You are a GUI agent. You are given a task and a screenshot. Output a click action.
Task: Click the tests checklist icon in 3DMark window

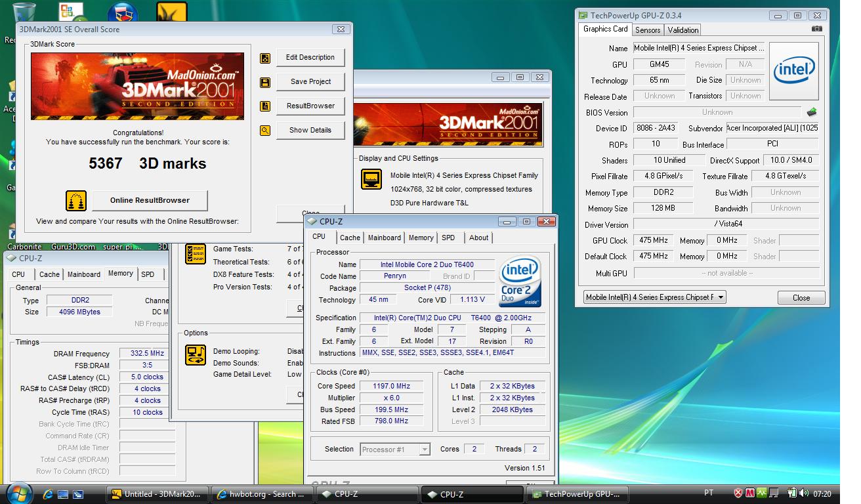click(x=196, y=254)
